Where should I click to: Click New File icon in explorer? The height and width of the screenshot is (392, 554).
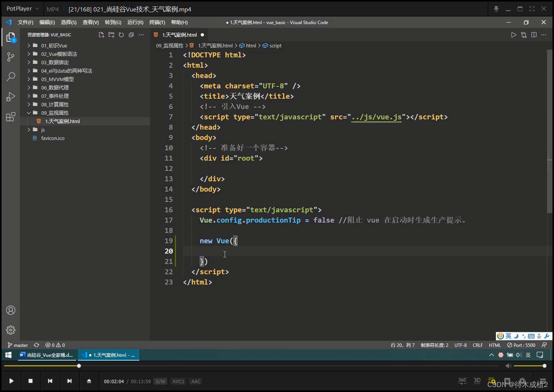click(101, 35)
